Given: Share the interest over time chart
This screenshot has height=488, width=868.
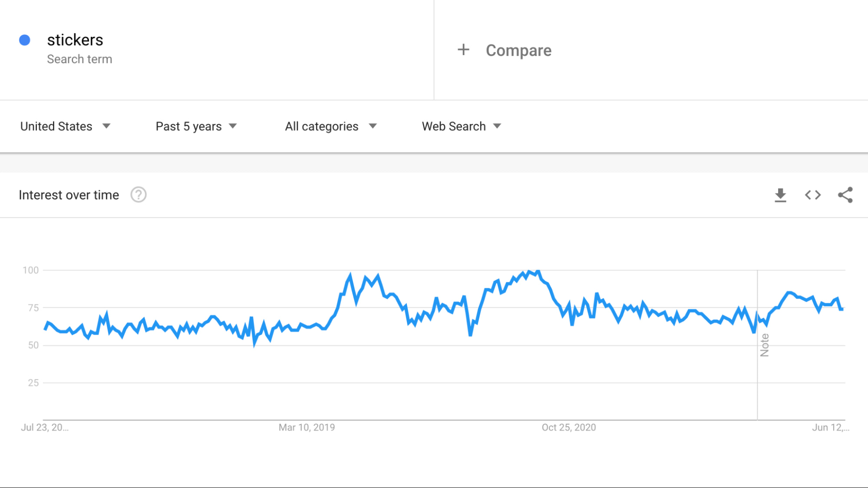Looking at the screenshot, I should [x=845, y=195].
